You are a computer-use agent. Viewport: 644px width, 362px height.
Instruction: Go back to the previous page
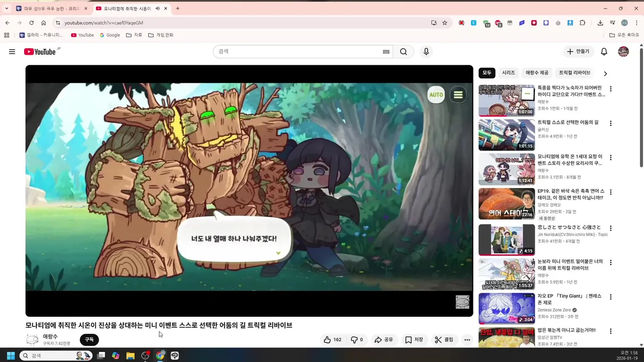click(x=7, y=23)
